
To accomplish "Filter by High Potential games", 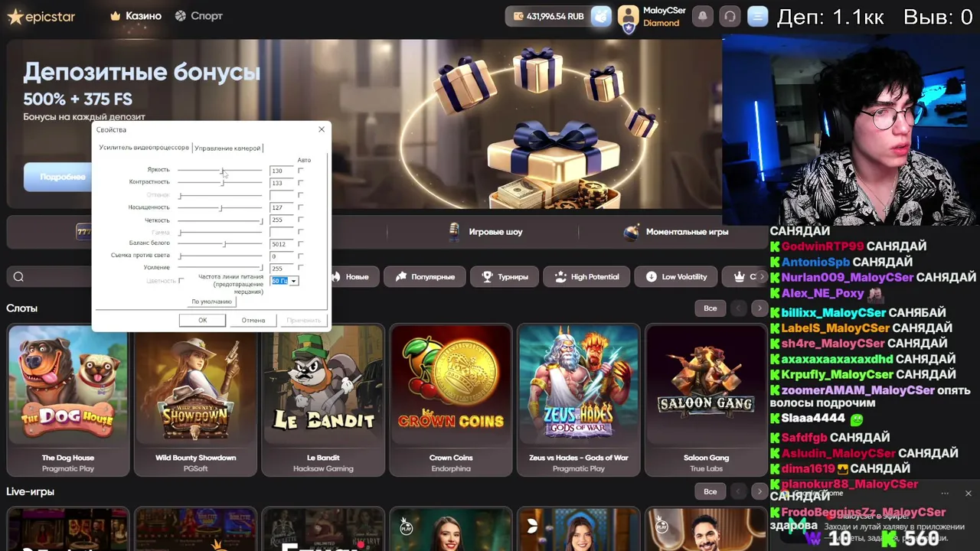I will coord(586,277).
